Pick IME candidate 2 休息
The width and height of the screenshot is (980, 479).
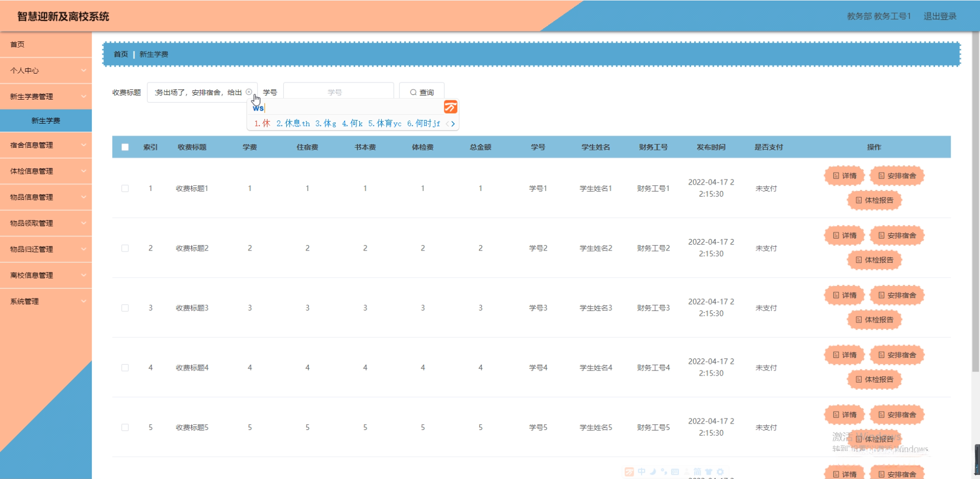(x=293, y=124)
